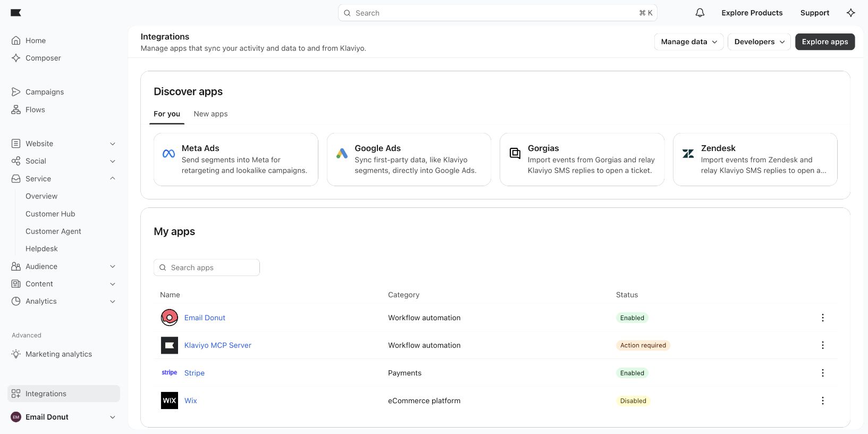Image resolution: width=868 pixels, height=434 pixels.
Task: Click the Wix logo in My apps
Action: click(170, 400)
